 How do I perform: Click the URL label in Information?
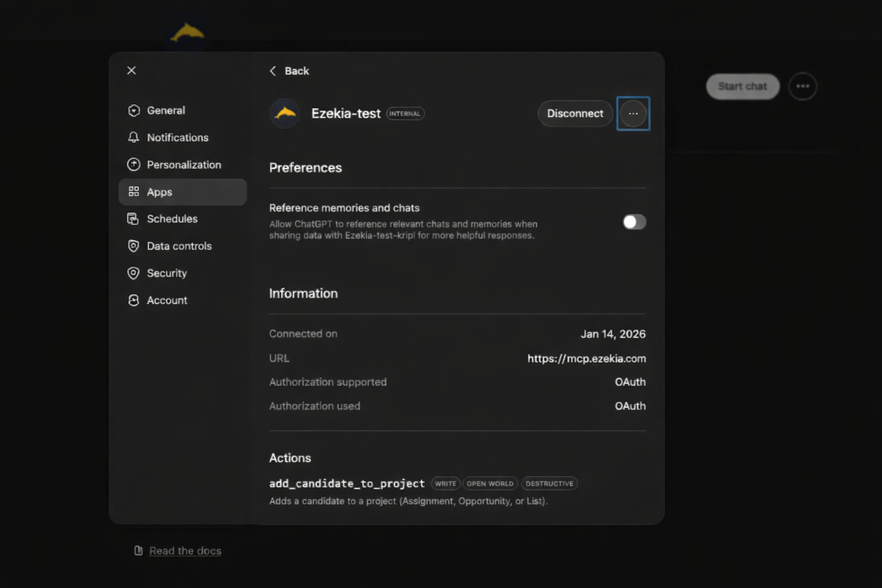pyautogui.click(x=279, y=358)
